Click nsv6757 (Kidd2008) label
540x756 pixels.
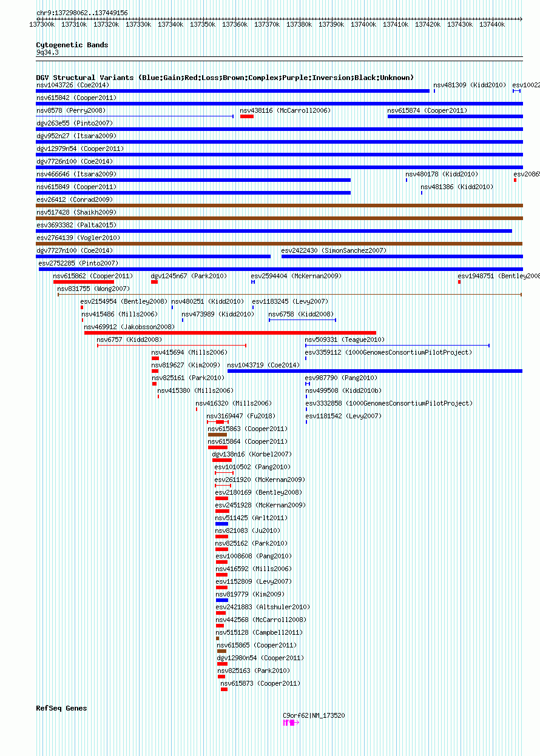pyautogui.click(x=129, y=340)
